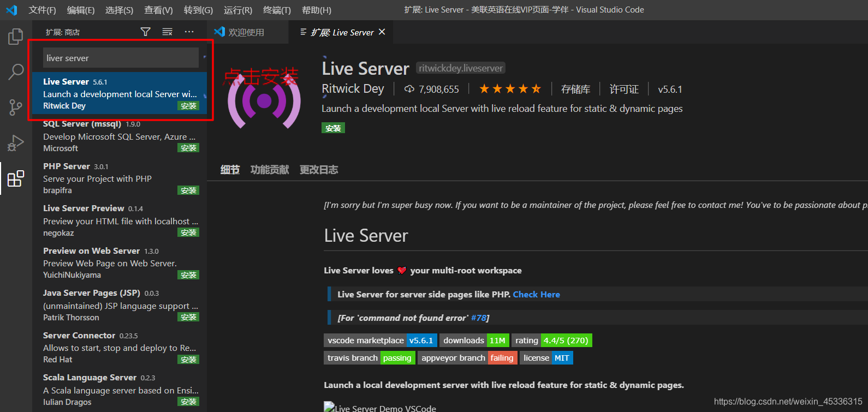Image resolution: width=868 pixels, height=412 pixels.
Task: Click the extension search box
Action: click(x=121, y=58)
